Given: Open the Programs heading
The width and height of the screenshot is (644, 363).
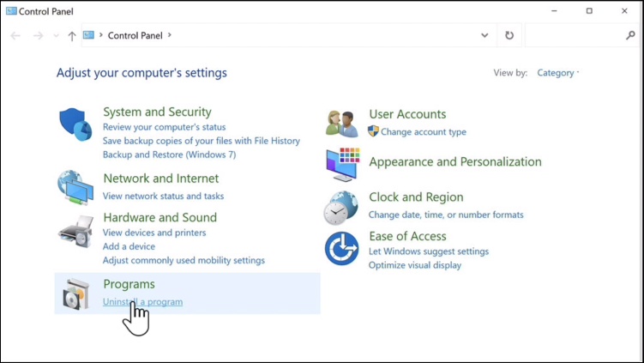Looking at the screenshot, I should pos(129,284).
